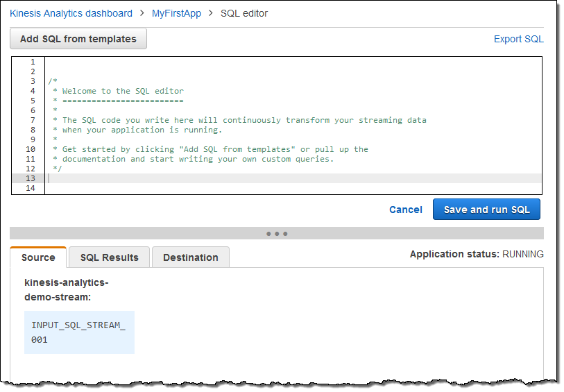Screen dimensions: 564x392
Task: Click the SQL editor breadcrumb label
Action: [x=244, y=13]
